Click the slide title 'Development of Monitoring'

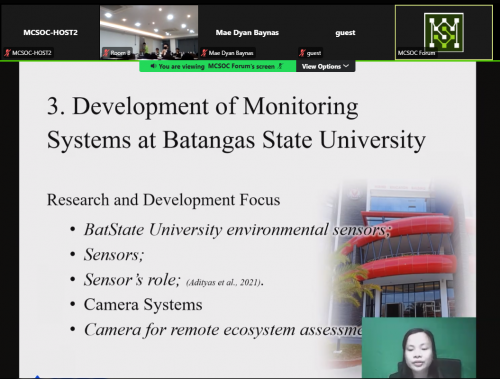pyautogui.click(x=215, y=106)
